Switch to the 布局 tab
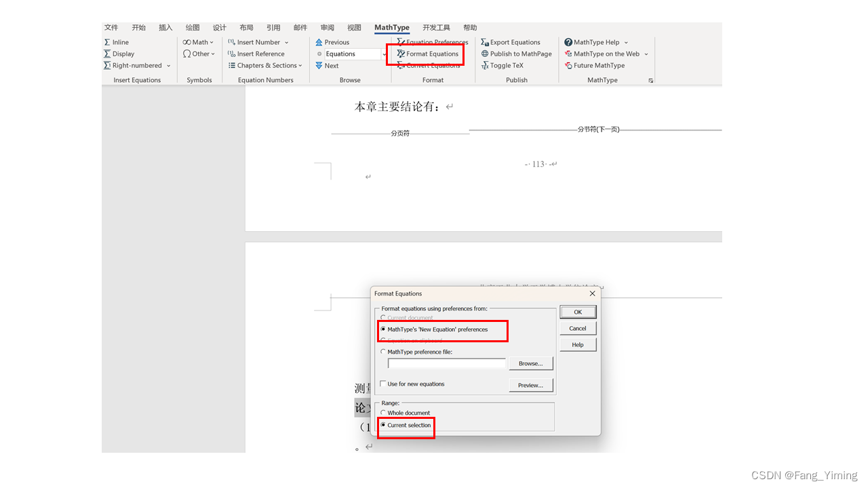Image resolution: width=868 pixels, height=488 pixels. (x=246, y=28)
